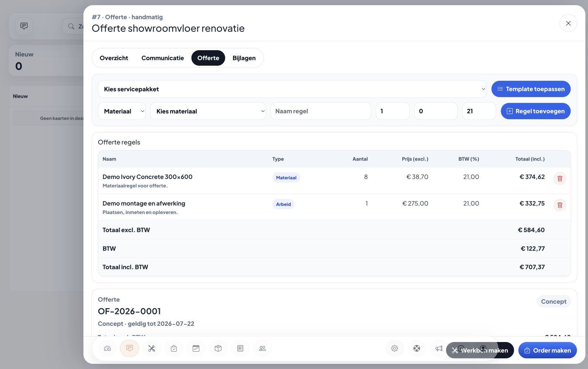Click the message icon button in background page

point(24,26)
